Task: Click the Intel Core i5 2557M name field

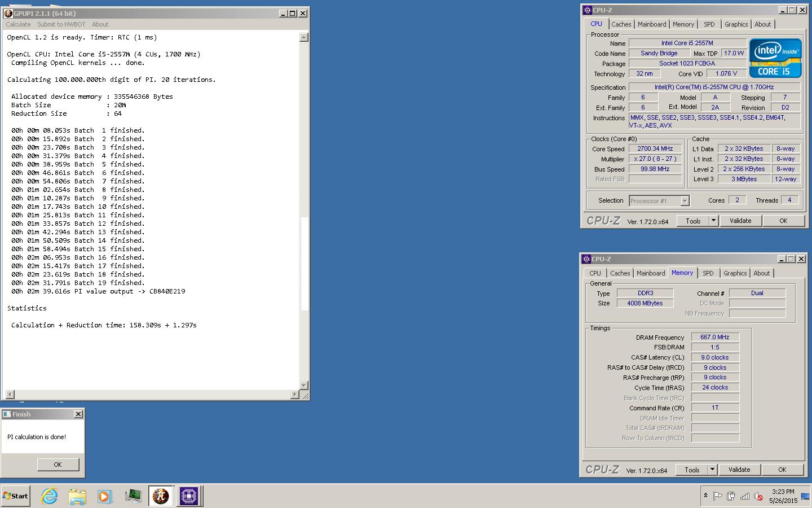Action: pos(687,43)
